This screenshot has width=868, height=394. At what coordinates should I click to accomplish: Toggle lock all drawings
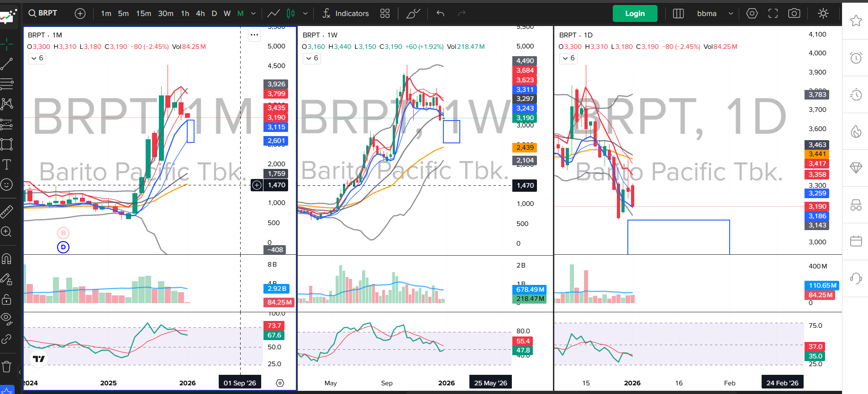tap(7, 299)
